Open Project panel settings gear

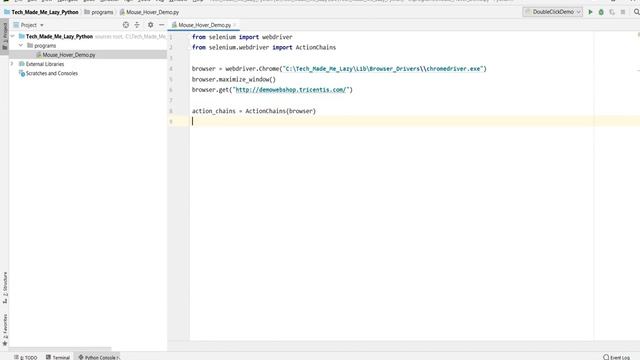click(151, 25)
